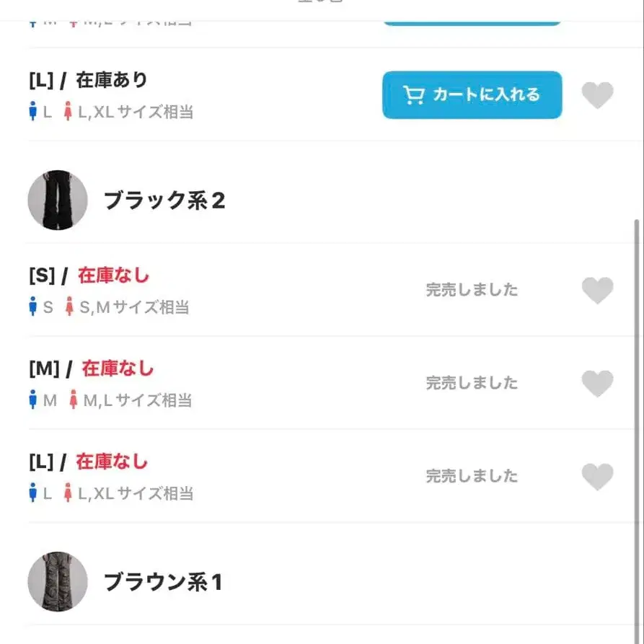644x644 pixels.
Task: Click the male icon in the ブラック系2 M row
Action: pos(32,400)
